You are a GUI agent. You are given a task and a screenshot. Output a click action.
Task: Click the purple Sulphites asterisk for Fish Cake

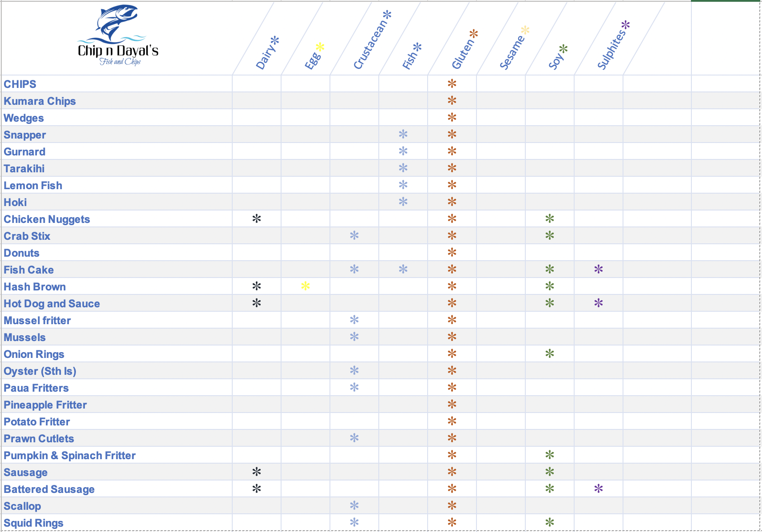tap(599, 269)
